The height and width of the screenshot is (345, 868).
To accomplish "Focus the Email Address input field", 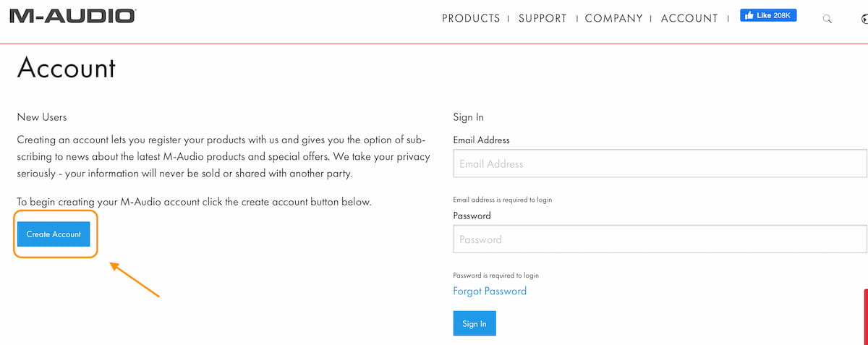I will [x=660, y=163].
